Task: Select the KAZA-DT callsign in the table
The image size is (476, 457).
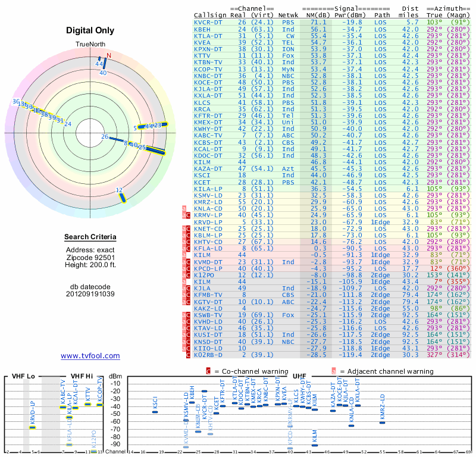Action: (208, 169)
